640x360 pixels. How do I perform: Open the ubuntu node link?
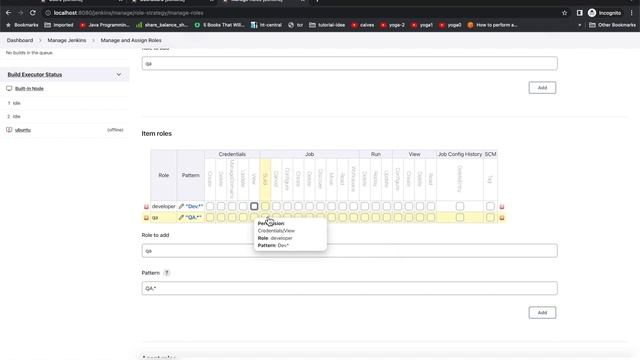[23, 130]
